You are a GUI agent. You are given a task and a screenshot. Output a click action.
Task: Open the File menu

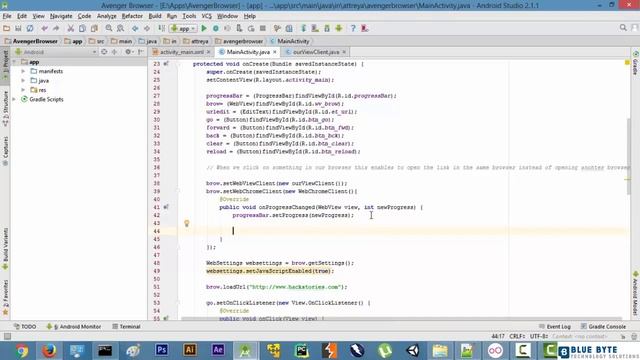(7, 16)
